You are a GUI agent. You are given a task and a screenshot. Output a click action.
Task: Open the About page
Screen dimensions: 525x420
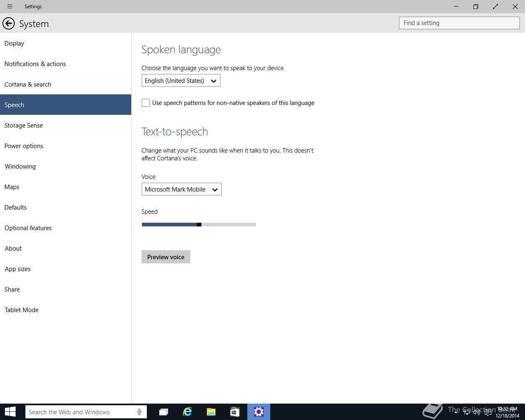tap(66, 248)
